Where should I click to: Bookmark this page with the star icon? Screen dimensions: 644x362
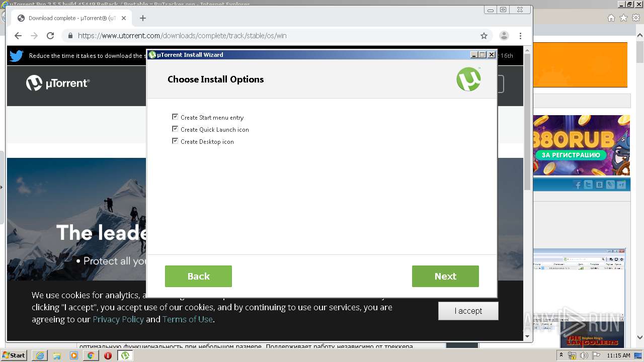click(484, 36)
